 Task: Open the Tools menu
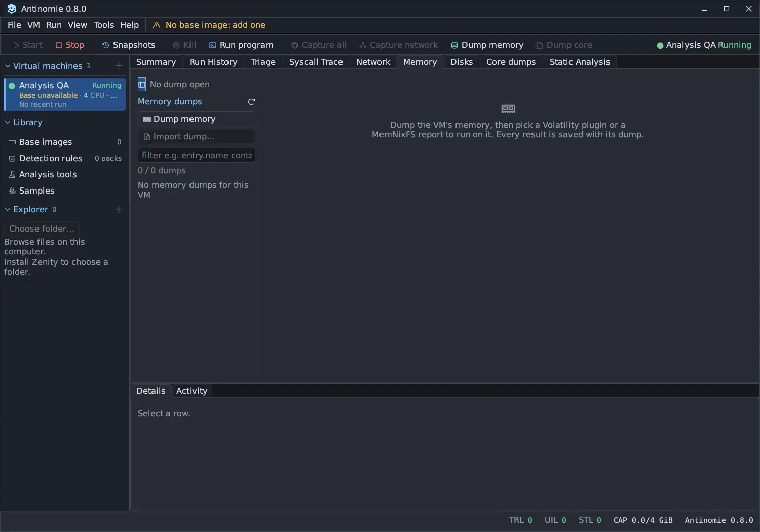coord(104,25)
